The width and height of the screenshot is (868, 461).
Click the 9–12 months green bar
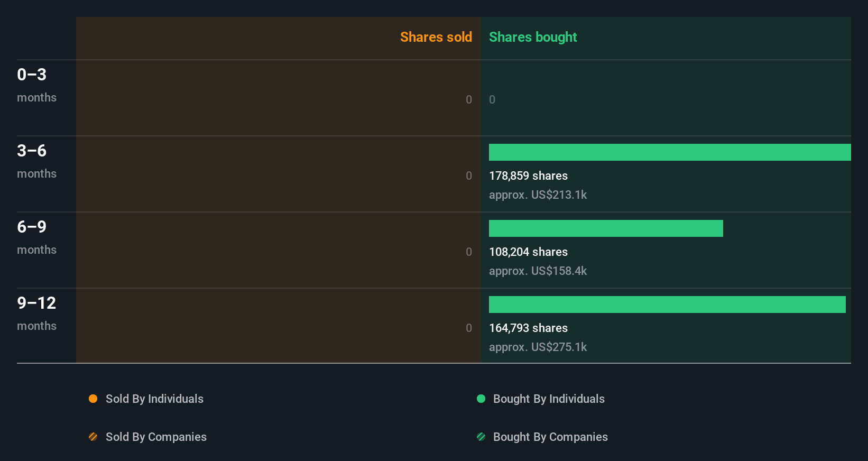[x=667, y=305]
